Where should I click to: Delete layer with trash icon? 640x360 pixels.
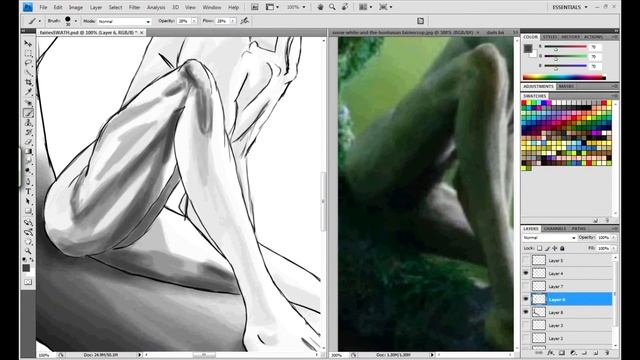(607, 353)
